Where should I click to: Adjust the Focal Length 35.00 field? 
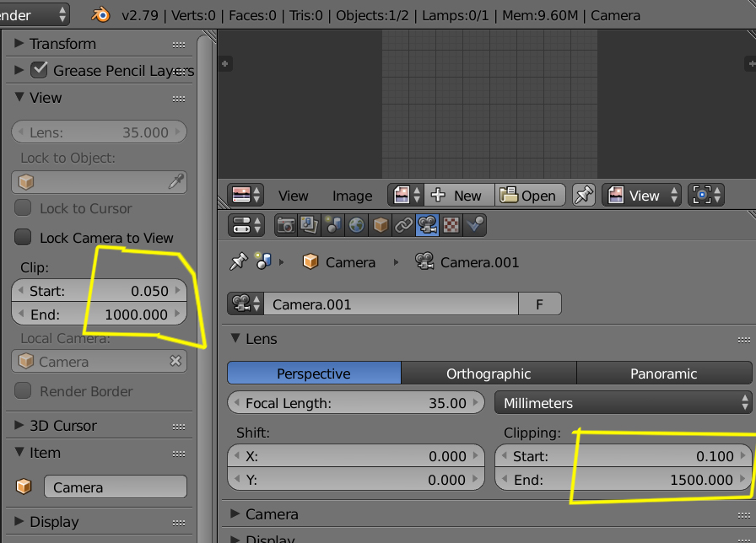point(356,402)
